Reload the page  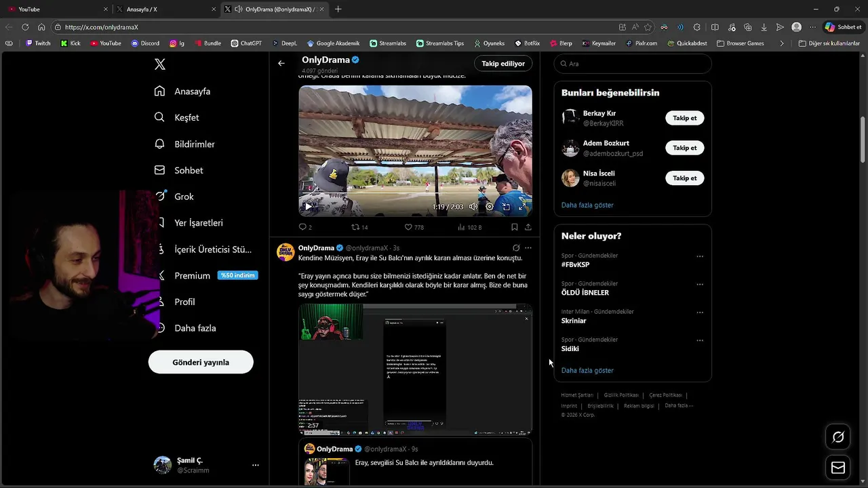pos(25,27)
